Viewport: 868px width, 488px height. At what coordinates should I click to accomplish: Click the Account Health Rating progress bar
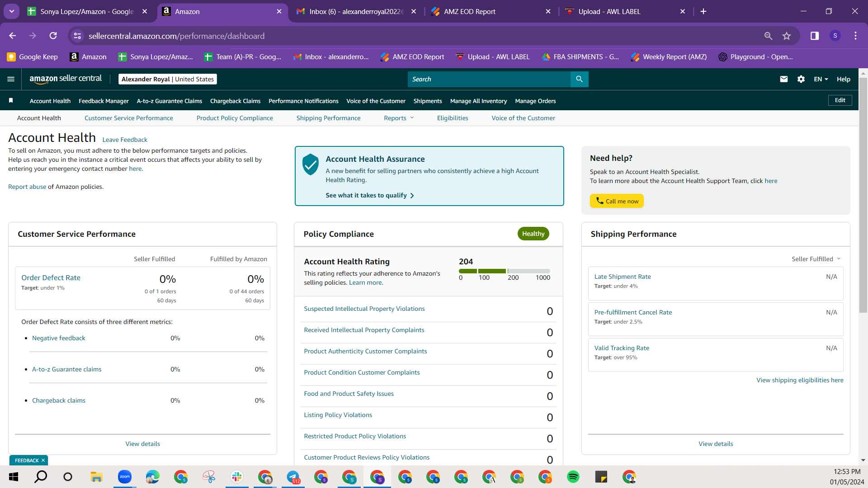505,271
